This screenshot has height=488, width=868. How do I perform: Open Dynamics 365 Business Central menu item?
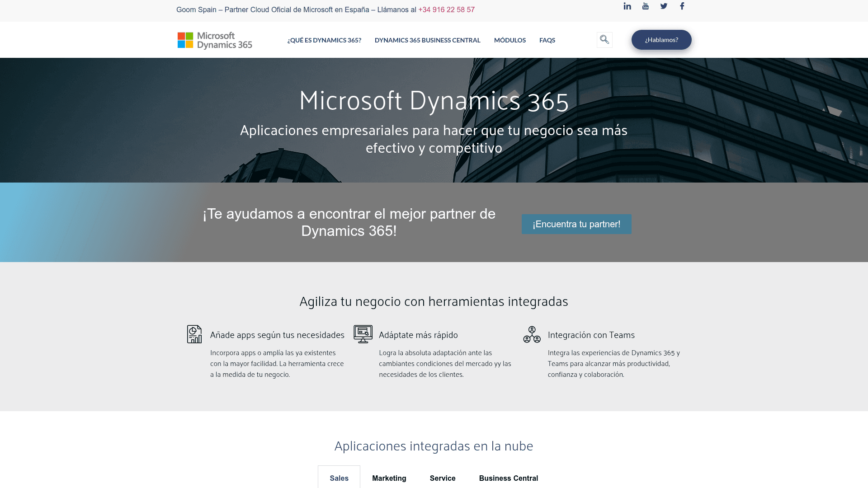427,40
